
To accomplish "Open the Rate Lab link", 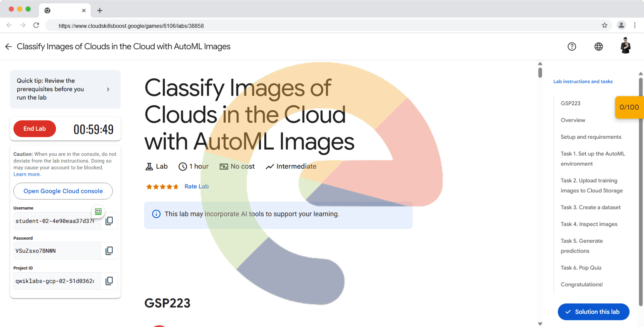I will coord(197,186).
